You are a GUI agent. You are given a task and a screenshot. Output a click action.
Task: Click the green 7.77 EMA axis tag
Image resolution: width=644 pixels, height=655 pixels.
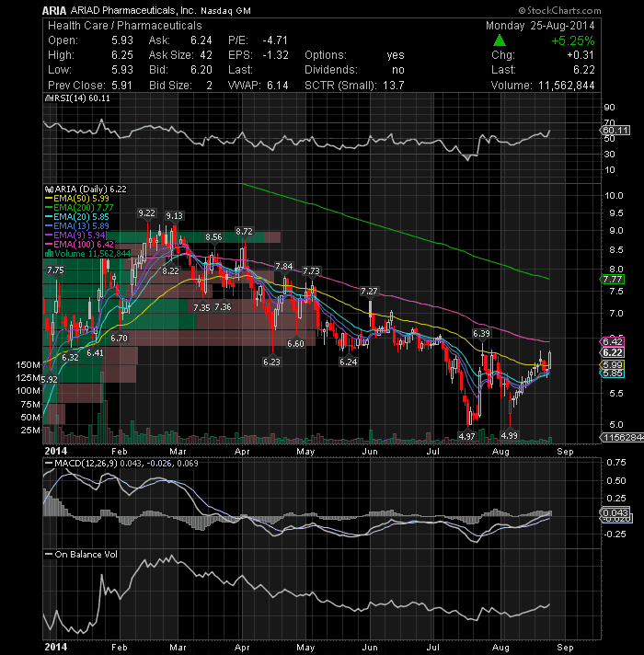click(x=612, y=279)
